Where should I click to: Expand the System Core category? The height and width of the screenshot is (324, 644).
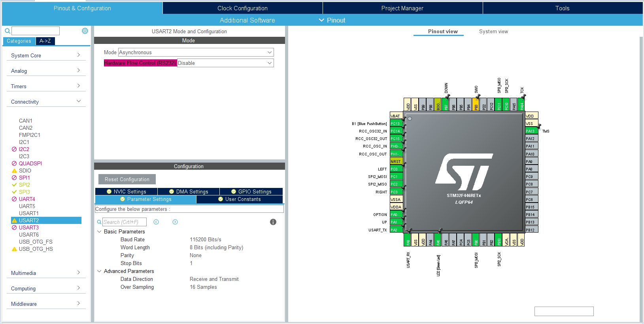[46, 55]
